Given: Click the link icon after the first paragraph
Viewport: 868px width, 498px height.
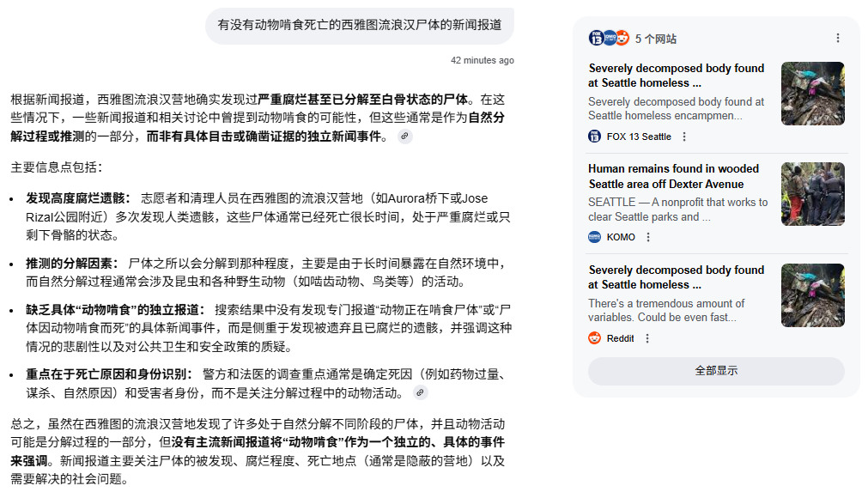Looking at the screenshot, I should tap(405, 137).
